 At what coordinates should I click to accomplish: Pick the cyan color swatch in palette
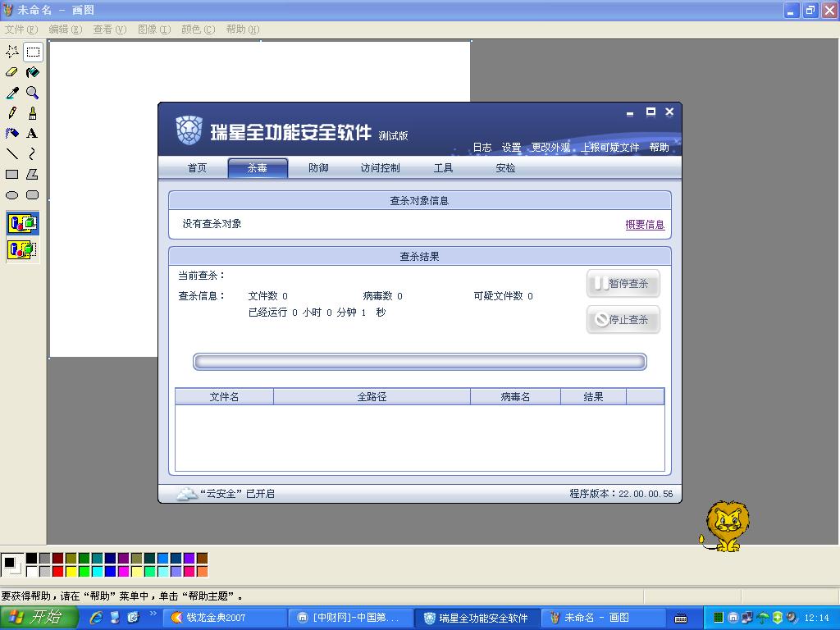coord(98,572)
